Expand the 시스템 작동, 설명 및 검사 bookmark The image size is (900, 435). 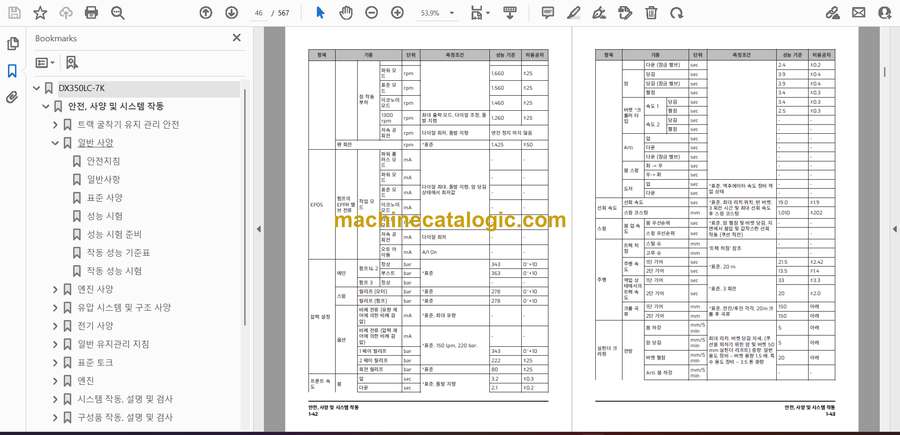coord(55,399)
